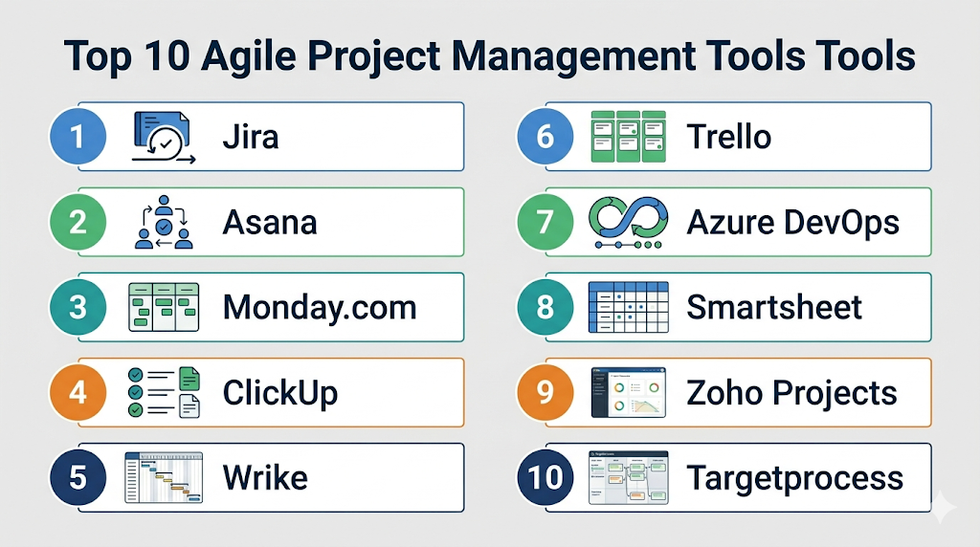Click the Targetprocess board thumbnail
980x547 pixels.
point(627,477)
